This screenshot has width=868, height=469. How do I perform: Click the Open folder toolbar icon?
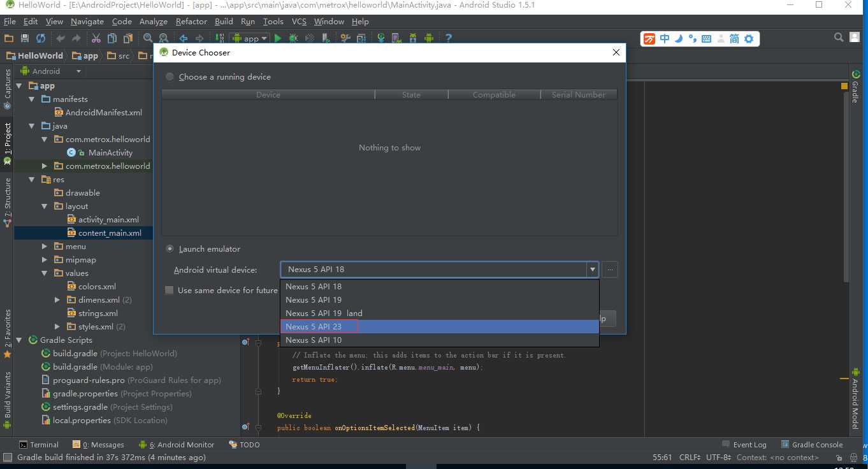click(8, 38)
